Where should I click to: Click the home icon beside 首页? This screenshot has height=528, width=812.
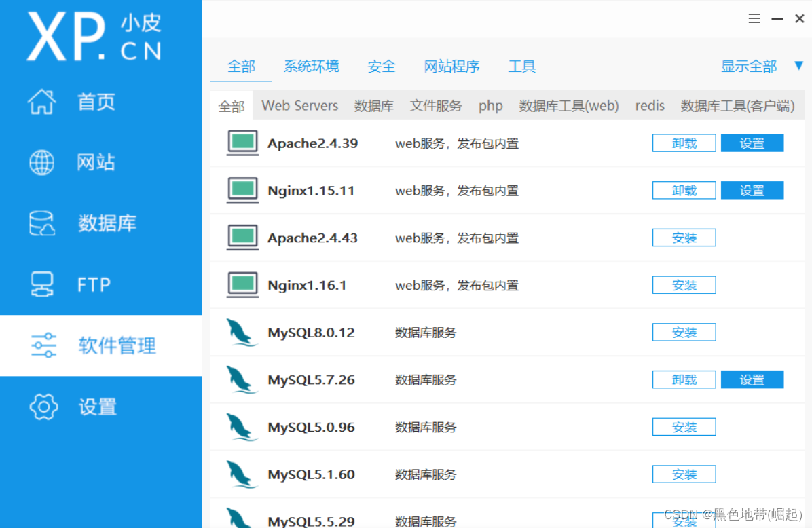click(x=42, y=101)
